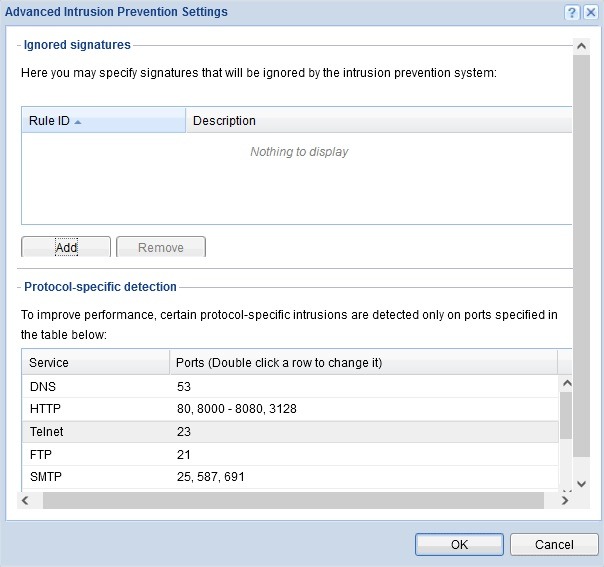Click protocol table's vertical scrollbar up arrow
This screenshot has height=567, width=604.
(x=566, y=383)
